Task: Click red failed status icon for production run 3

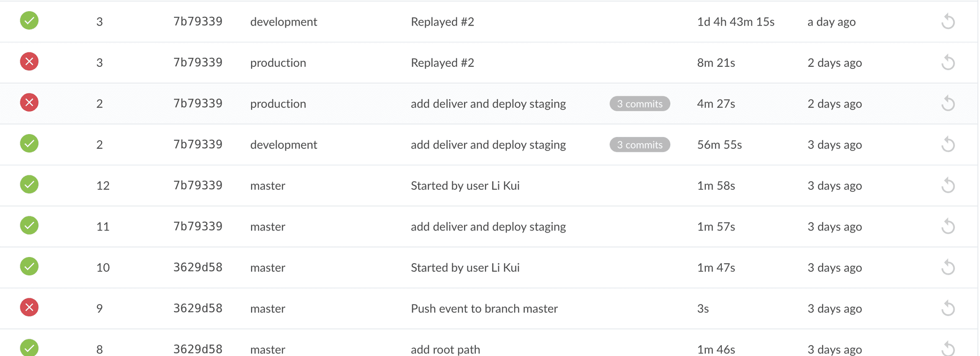Action: click(29, 62)
